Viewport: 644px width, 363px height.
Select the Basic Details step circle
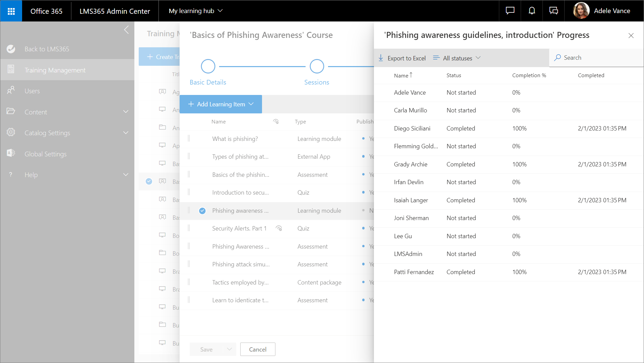[208, 66]
